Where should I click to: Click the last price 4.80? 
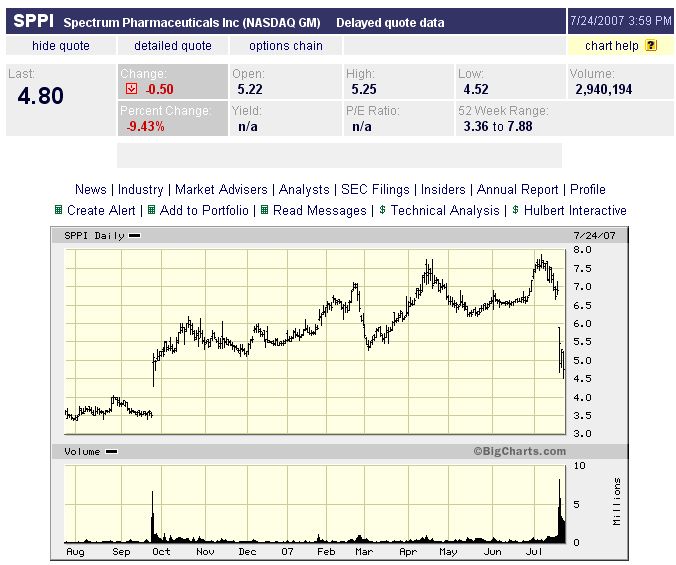click(x=41, y=96)
